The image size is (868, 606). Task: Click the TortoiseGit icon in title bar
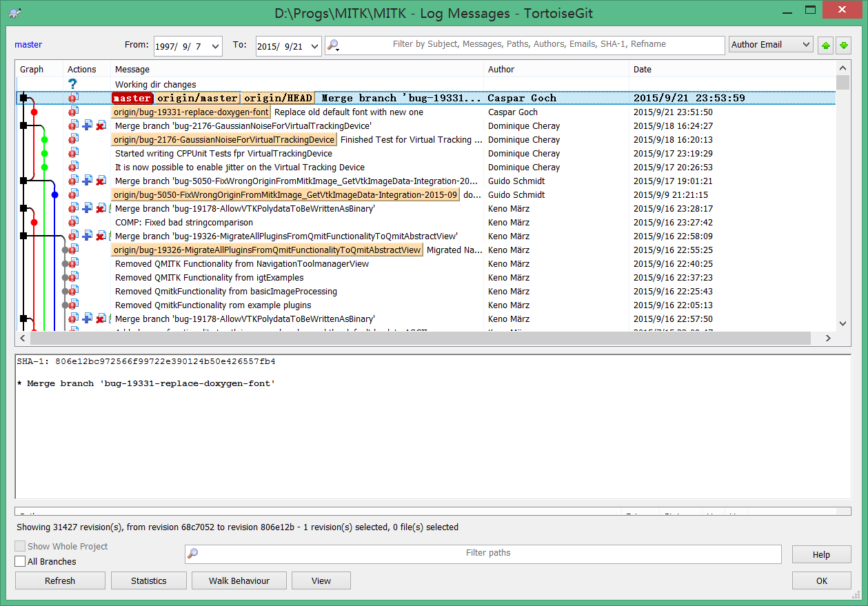point(14,12)
